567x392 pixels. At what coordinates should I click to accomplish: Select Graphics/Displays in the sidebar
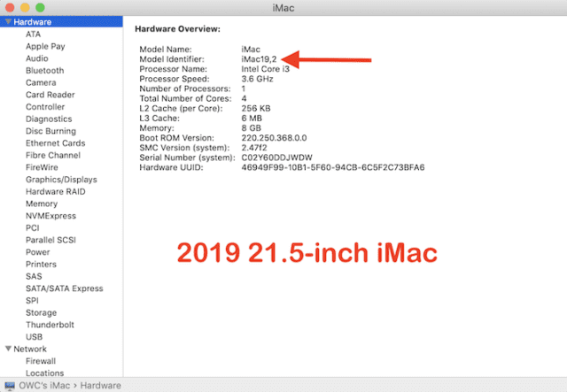click(61, 180)
